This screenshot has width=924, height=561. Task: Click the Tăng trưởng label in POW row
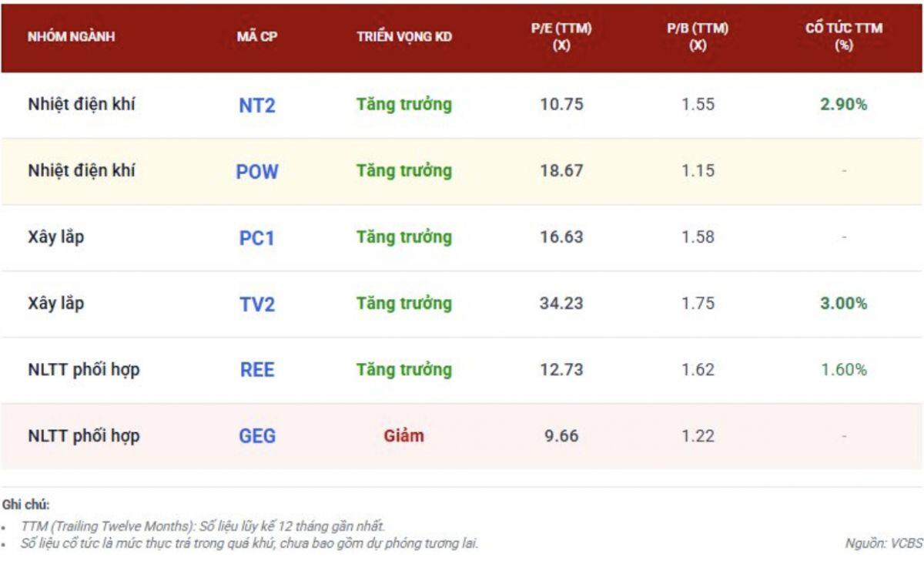404,171
